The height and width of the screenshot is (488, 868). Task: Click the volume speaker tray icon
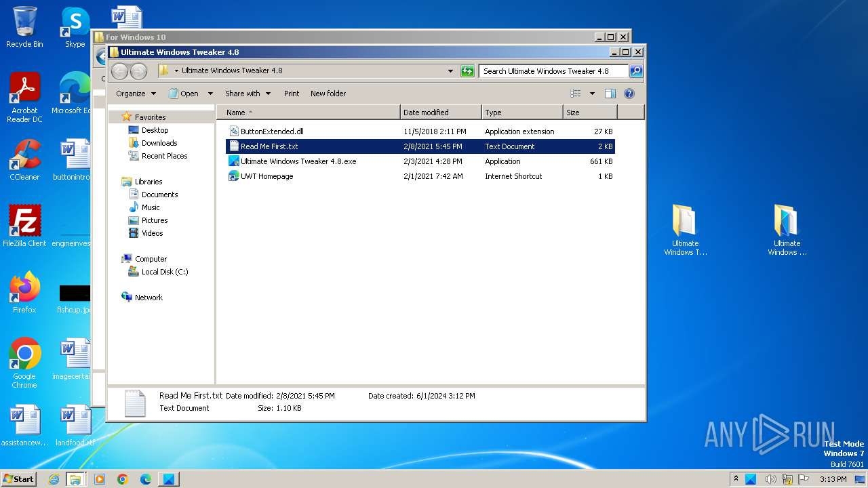click(x=771, y=479)
